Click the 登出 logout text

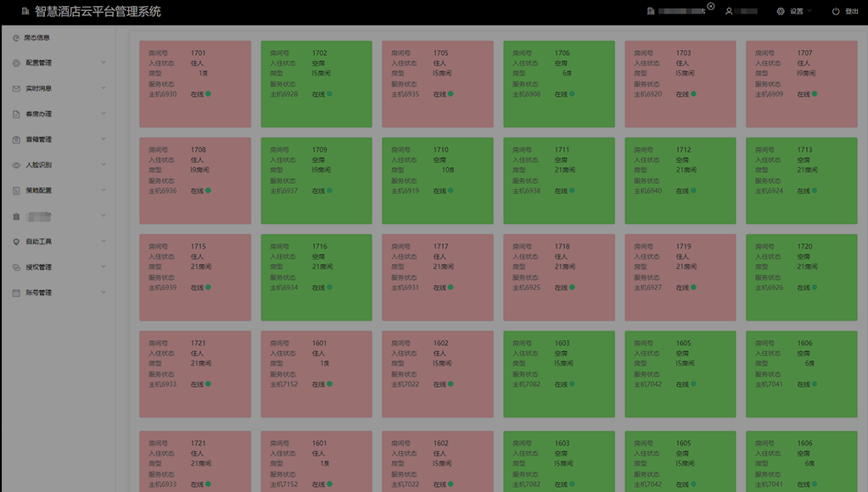(x=852, y=11)
